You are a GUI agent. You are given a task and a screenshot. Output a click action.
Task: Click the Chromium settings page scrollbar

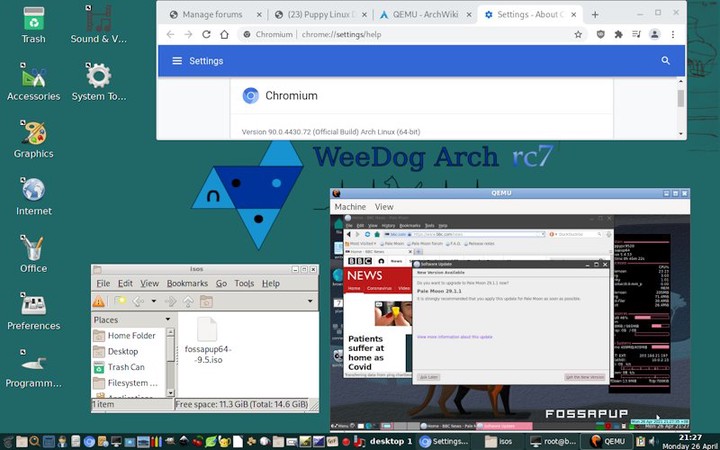tap(681, 98)
